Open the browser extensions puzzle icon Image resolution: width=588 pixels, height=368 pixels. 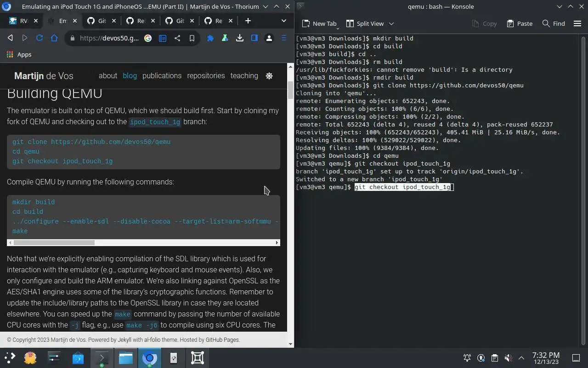tap(210, 38)
